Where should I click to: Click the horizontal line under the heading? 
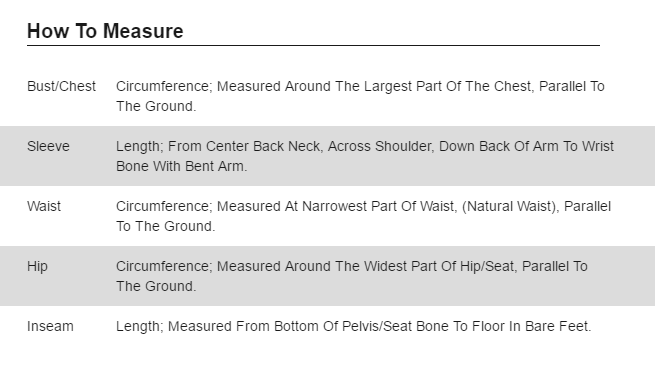[314, 45]
